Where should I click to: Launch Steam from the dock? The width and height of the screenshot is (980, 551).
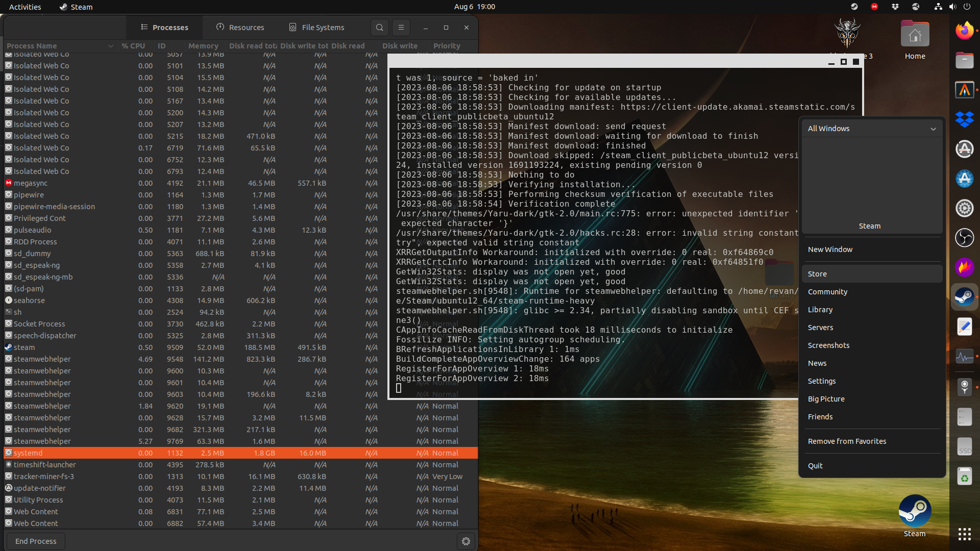tap(965, 296)
